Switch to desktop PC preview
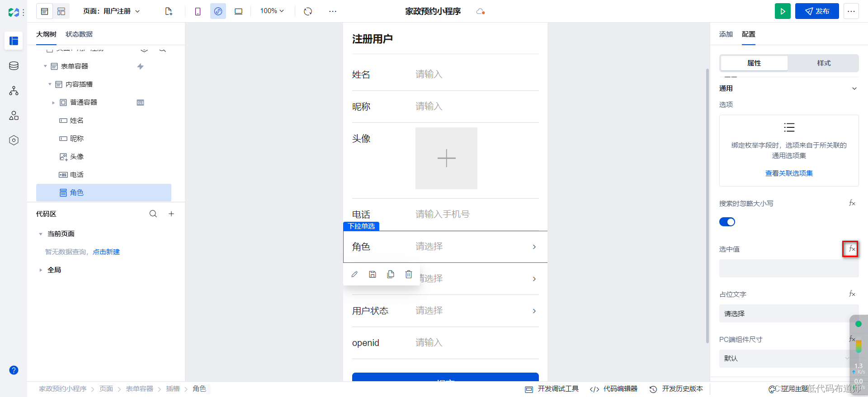Image resolution: width=868 pixels, height=397 pixels. point(238,11)
